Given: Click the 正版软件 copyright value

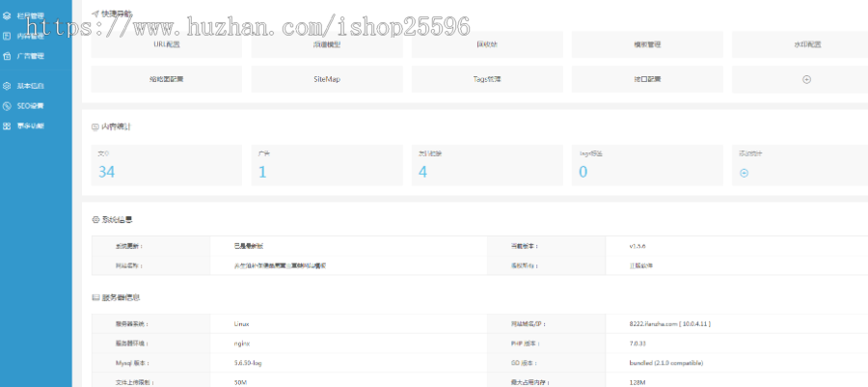Looking at the screenshot, I should point(641,265).
